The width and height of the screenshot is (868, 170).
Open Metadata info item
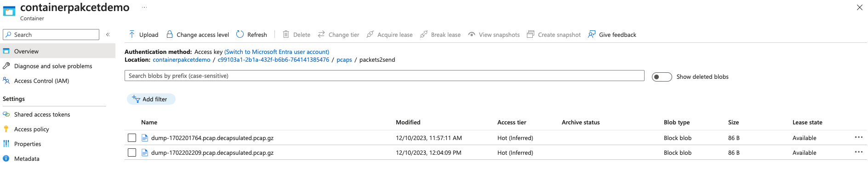point(27,158)
